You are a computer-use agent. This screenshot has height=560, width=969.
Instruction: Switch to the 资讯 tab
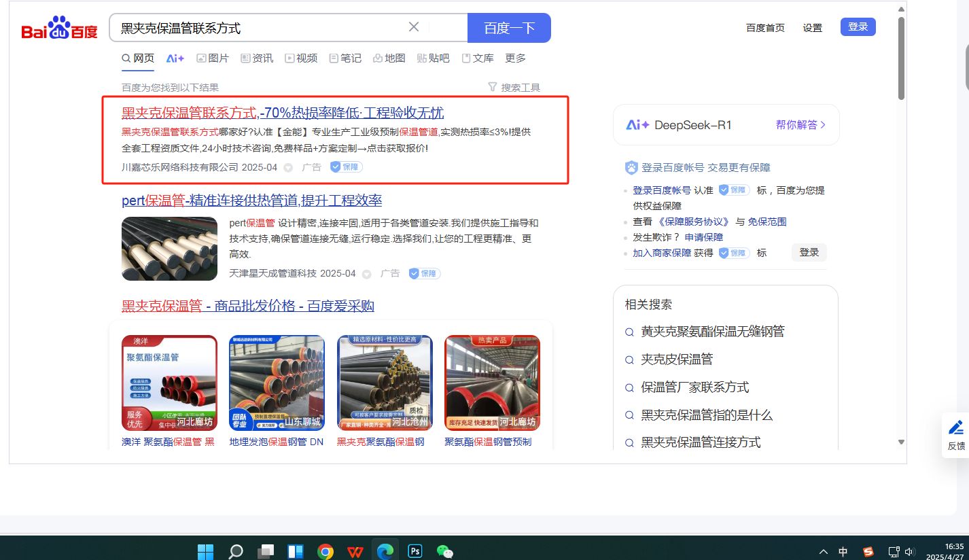point(257,58)
